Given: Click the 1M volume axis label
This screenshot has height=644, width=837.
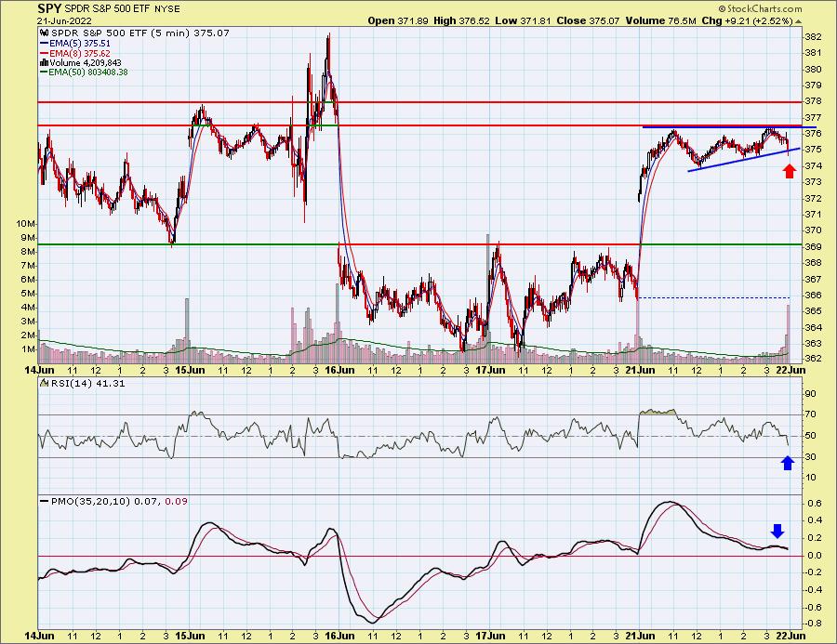Looking at the screenshot, I should (x=28, y=349).
